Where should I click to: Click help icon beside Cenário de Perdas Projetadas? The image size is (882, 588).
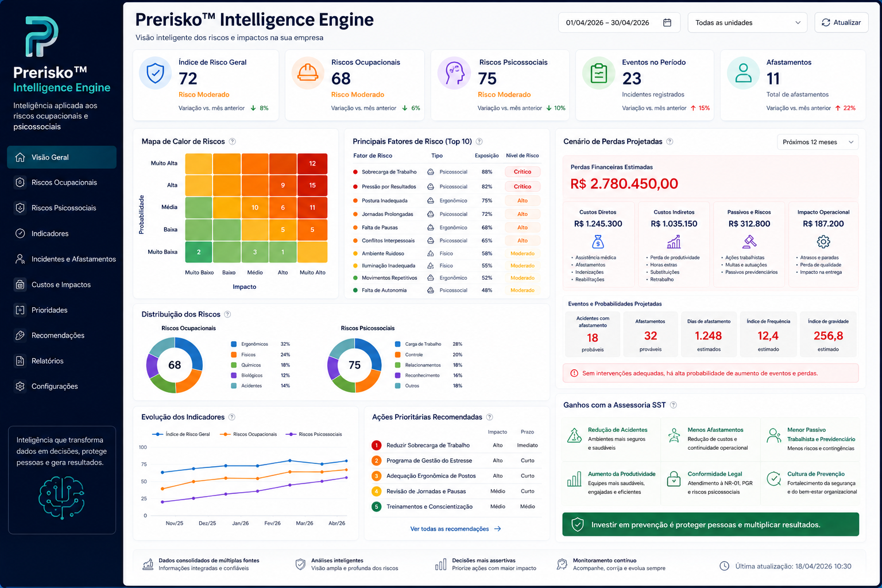click(x=670, y=141)
